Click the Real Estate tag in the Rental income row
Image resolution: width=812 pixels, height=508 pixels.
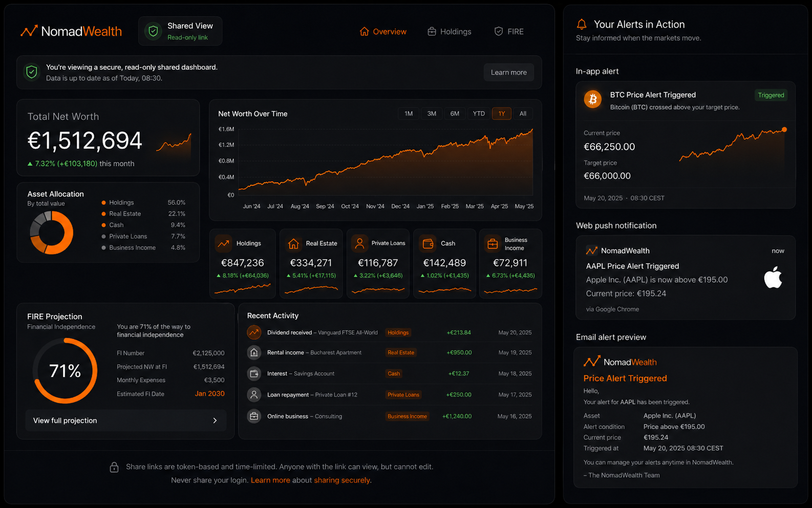(401, 352)
